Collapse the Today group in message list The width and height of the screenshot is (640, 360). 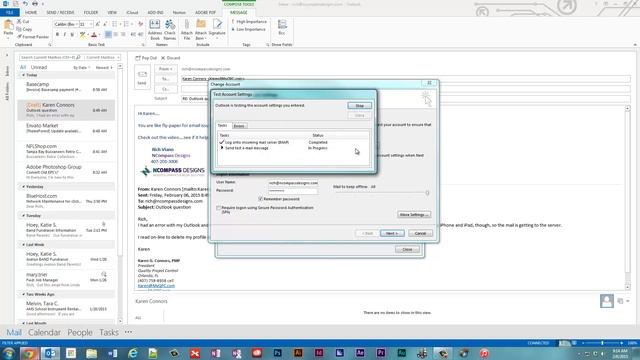23,75
